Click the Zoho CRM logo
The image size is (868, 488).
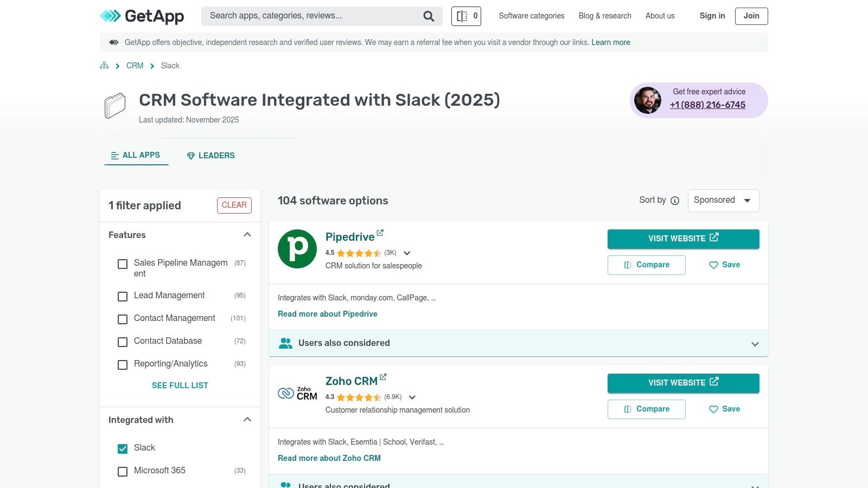click(297, 393)
